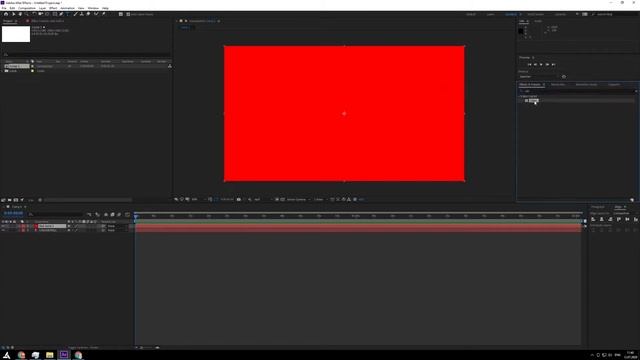The height and width of the screenshot is (360, 640).
Task: Toggle Motion Blur switch in timeline header
Action: click(119, 214)
